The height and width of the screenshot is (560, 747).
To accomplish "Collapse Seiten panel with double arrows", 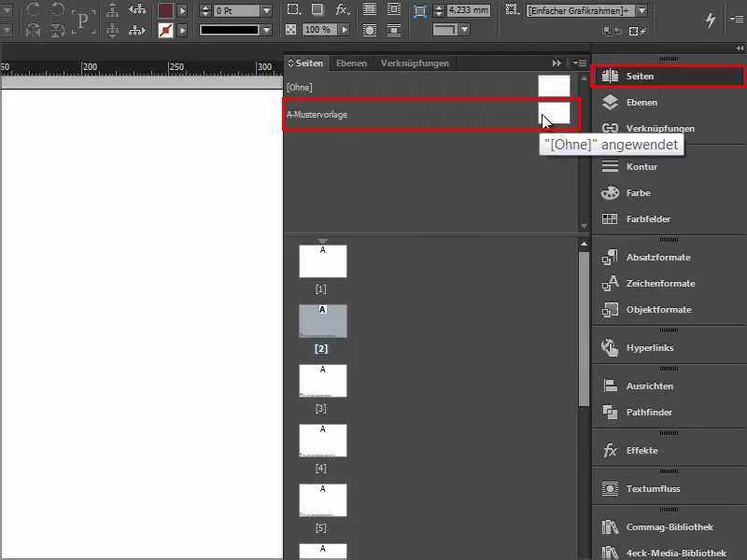I will [x=557, y=63].
